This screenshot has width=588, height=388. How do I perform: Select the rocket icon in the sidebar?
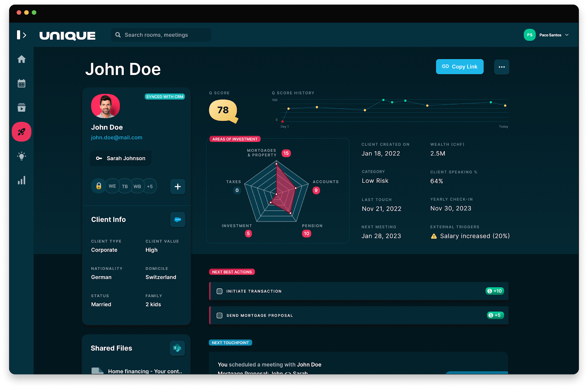pyautogui.click(x=22, y=132)
